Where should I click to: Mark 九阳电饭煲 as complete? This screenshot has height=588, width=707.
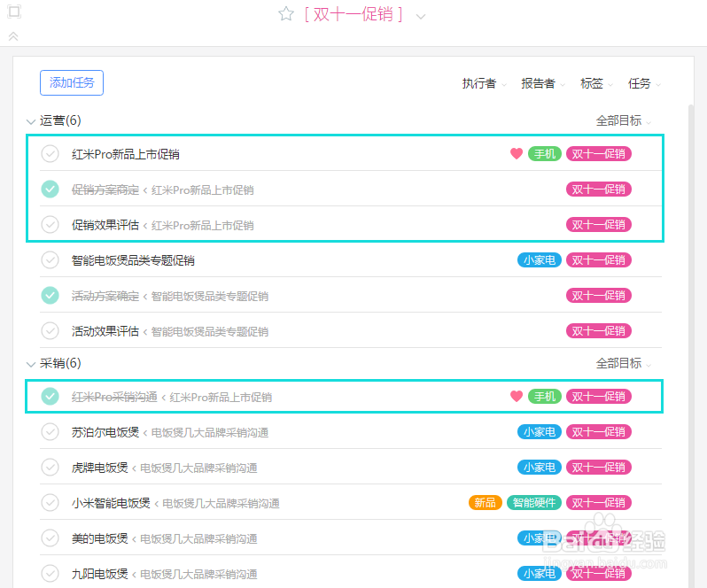(x=50, y=574)
